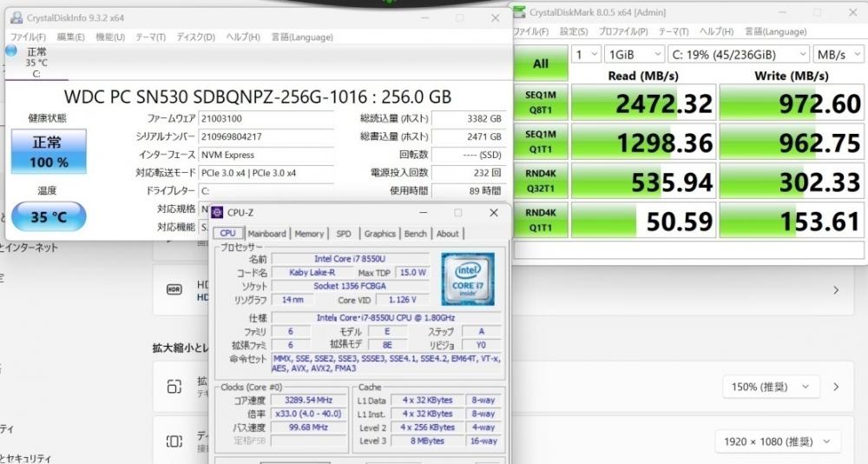Click the 35 °C temperature button
This screenshot has height=464, width=868.
(49, 216)
